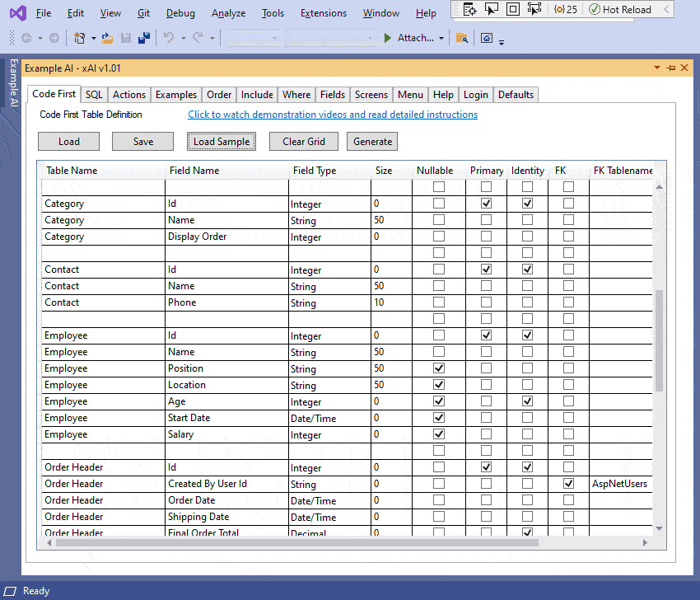This screenshot has height=600, width=700.
Task: Uncheck Primary checkbox for Category Id row
Action: coord(486,203)
